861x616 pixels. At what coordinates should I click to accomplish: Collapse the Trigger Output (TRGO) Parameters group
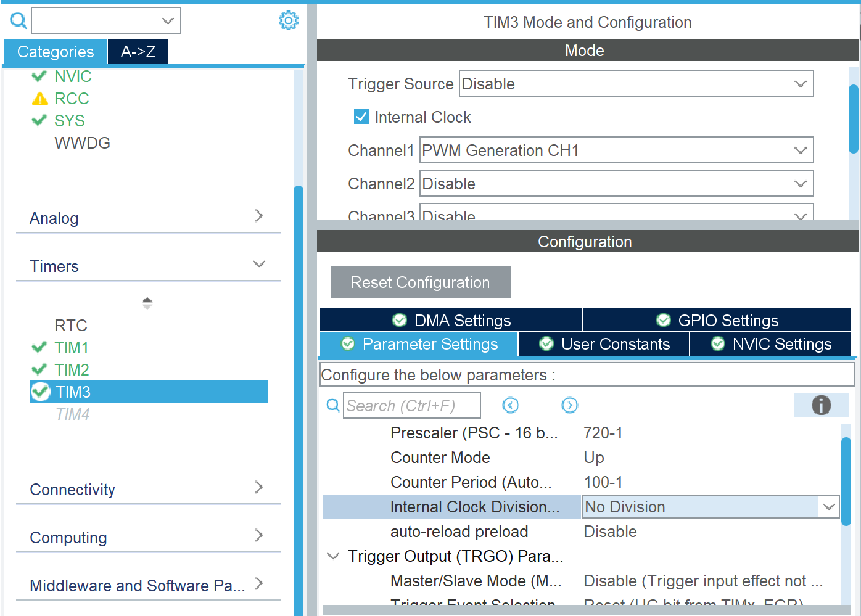(x=333, y=556)
